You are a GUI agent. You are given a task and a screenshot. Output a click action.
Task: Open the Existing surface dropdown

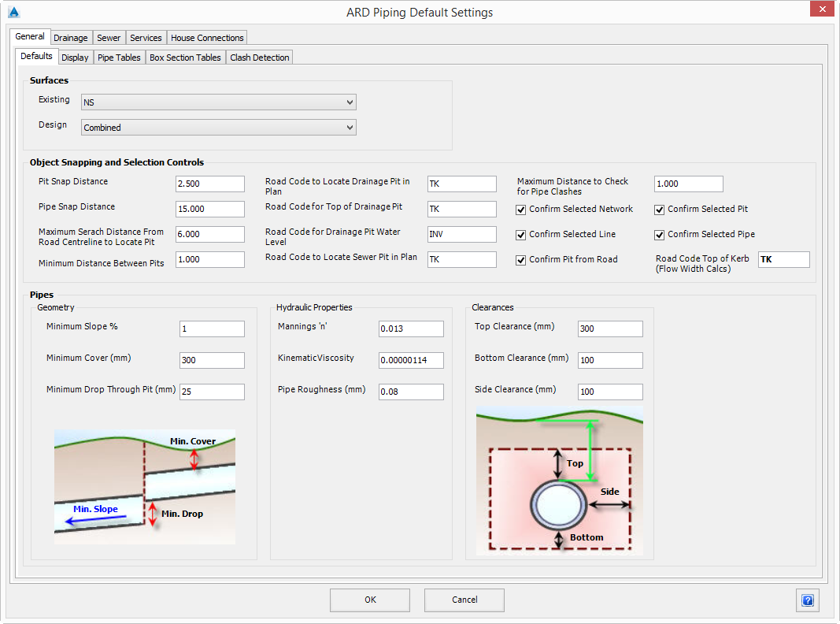219,102
